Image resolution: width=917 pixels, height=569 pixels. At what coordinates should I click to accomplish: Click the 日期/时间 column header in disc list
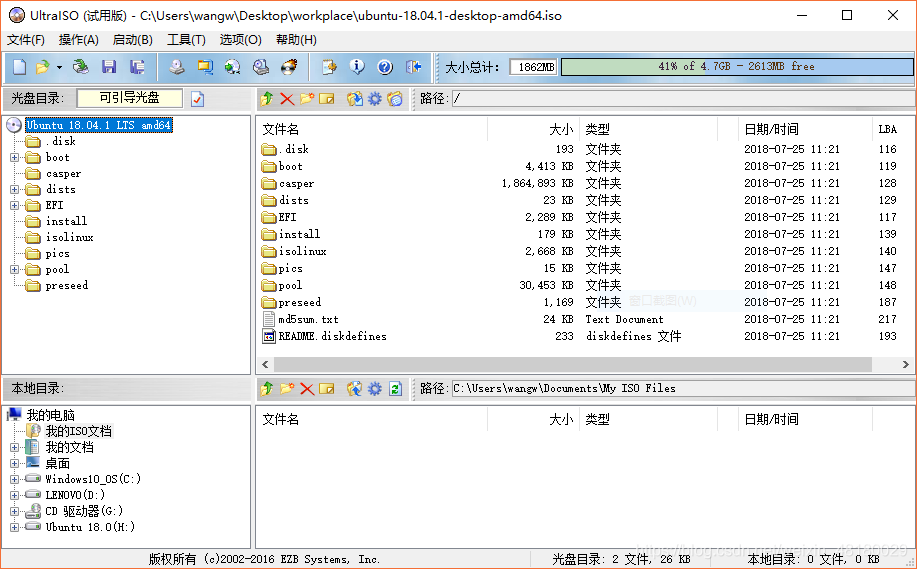804,129
